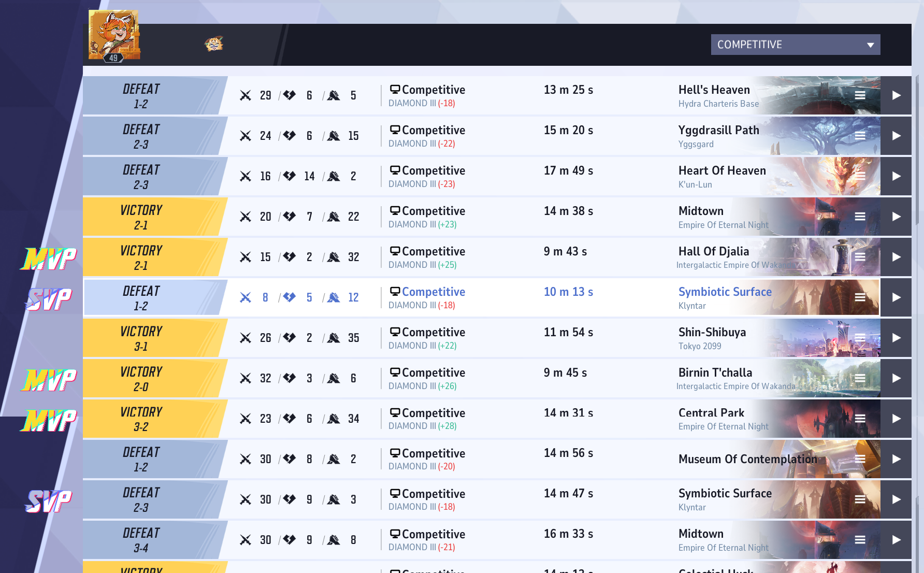The image size is (924, 573).
Task: Click the location text "Tokyo 2099"
Action: [700, 346]
